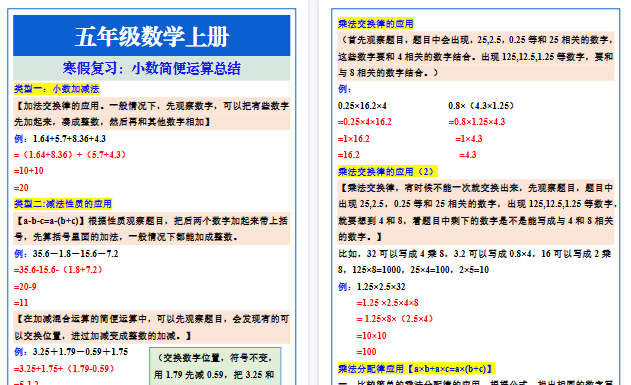Click the paragraph starting 【a-b-c=a-(b+c)】
Image resolution: width=631 pixels, height=385 pixels.
click(152, 229)
